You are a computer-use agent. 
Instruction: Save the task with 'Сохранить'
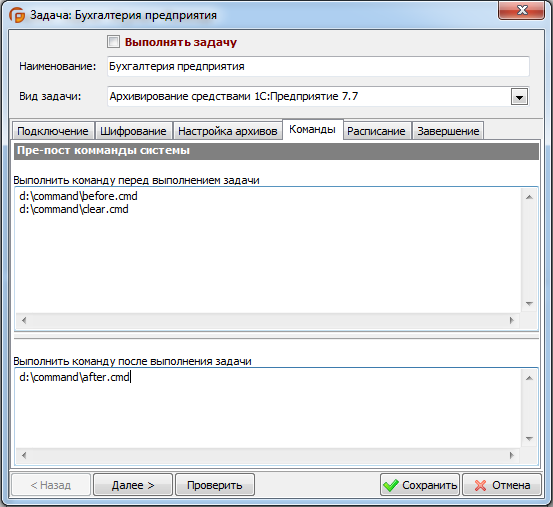pyautogui.click(x=420, y=485)
